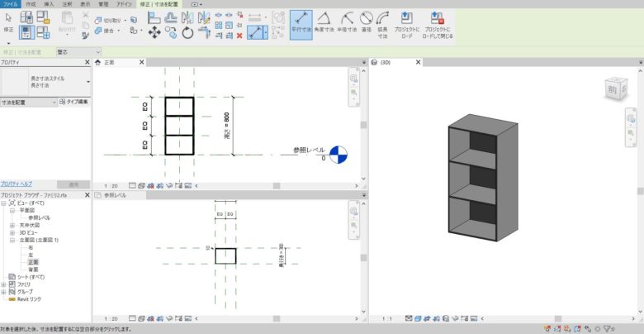Screen dimensions: 644x334
Task: Switch to the 挿入 ribbon tab
Action: pyautogui.click(x=49, y=4)
